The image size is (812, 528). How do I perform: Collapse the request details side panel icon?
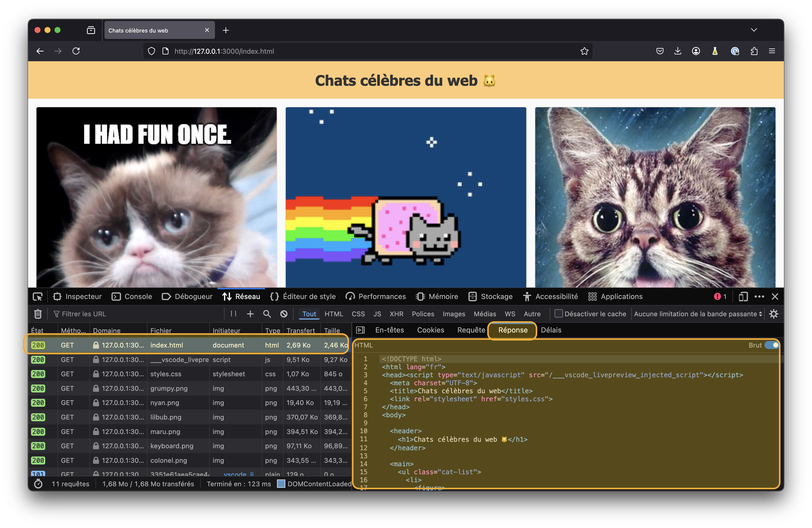tap(360, 330)
